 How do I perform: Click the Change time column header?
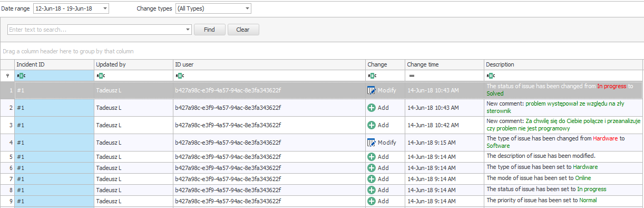pos(444,64)
